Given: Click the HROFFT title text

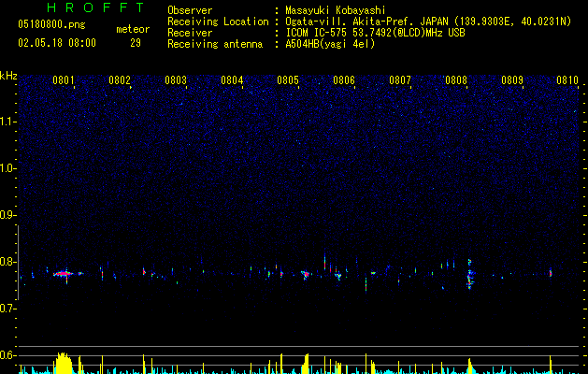Looking at the screenshot, I should tap(96, 7).
